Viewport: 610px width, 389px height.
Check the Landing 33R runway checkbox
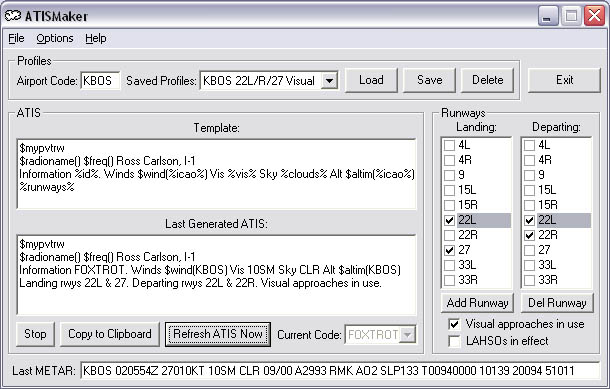(449, 280)
